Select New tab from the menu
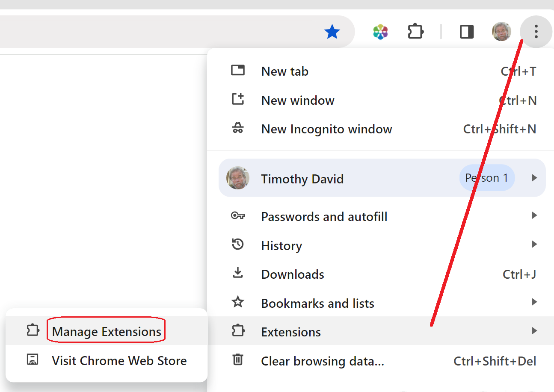The width and height of the screenshot is (554, 392). click(284, 71)
